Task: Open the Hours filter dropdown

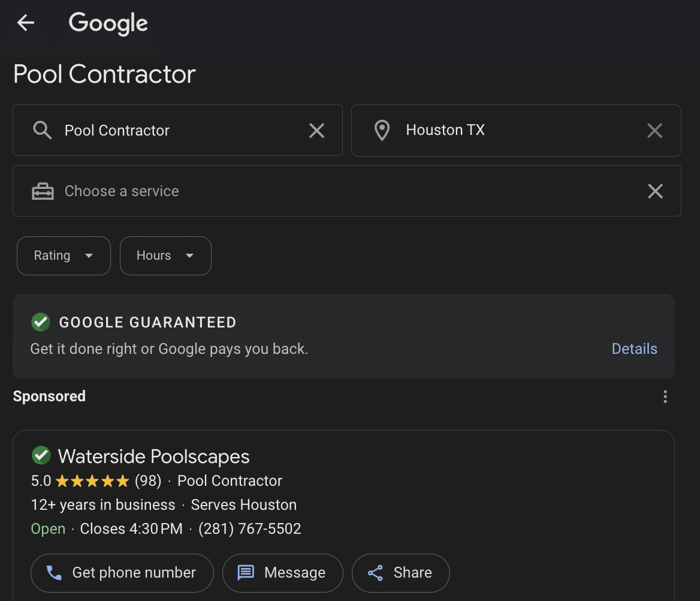Action: click(x=165, y=256)
